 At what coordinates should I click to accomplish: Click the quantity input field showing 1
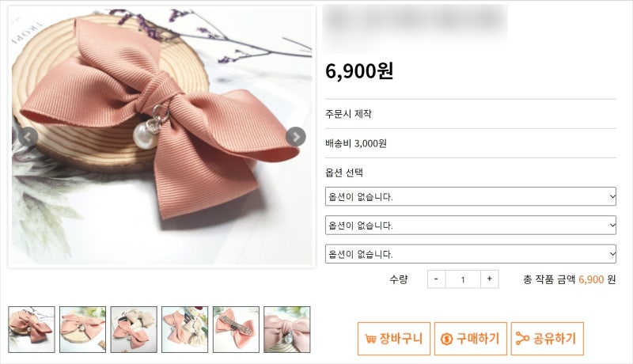tap(463, 279)
